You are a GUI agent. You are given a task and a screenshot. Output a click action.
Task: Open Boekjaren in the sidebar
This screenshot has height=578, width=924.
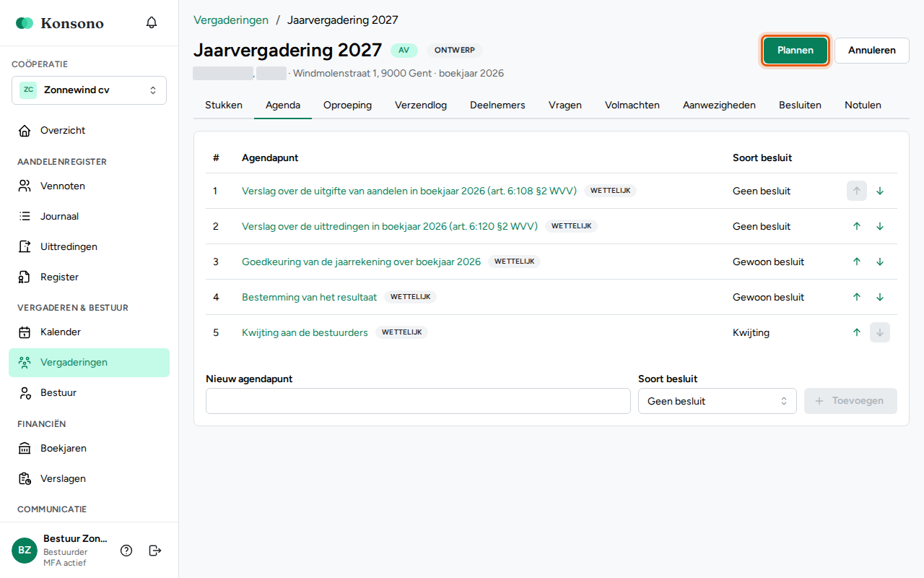click(x=89, y=449)
